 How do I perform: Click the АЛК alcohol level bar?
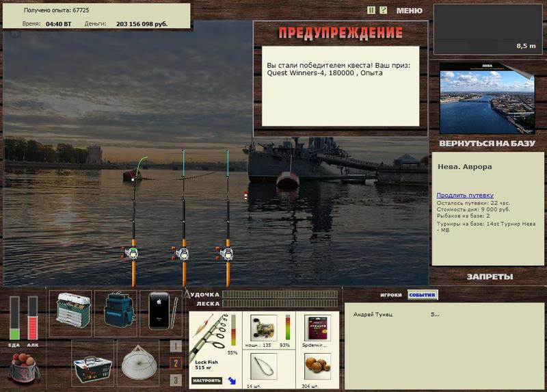point(32,318)
